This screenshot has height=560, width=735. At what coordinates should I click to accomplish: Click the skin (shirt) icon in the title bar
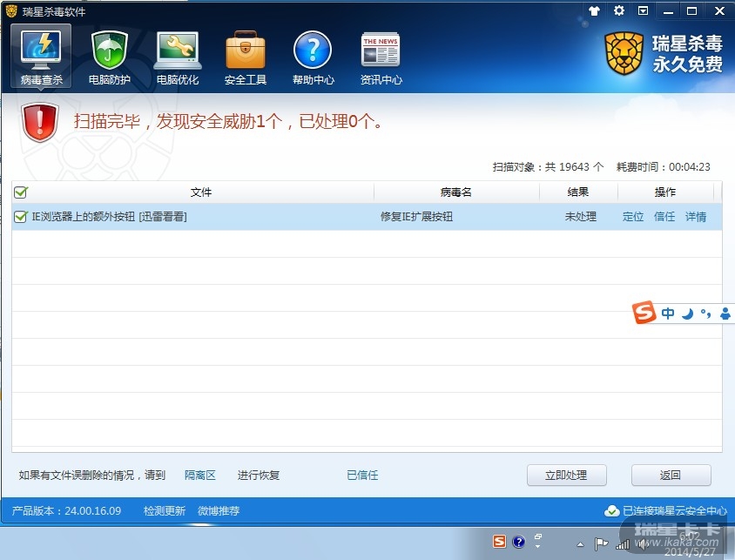pyautogui.click(x=595, y=10)
